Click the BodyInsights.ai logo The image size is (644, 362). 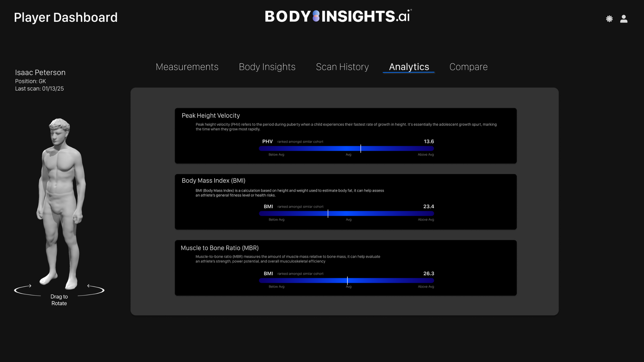(x=338, y=16)
